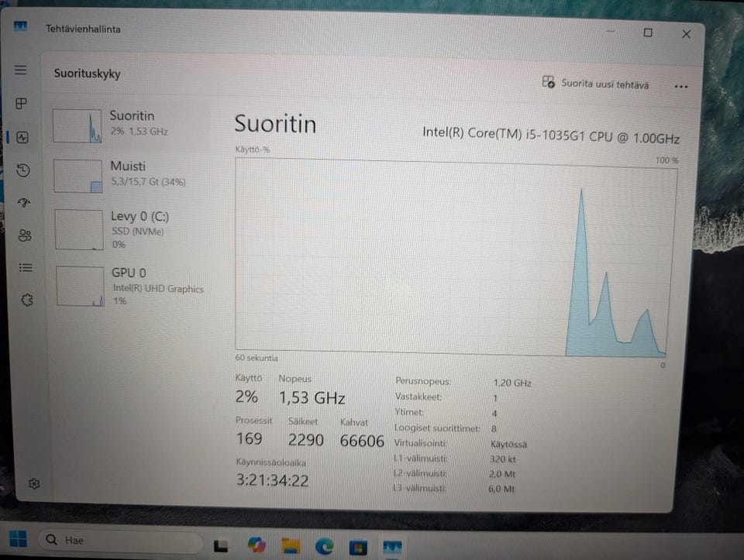
Task: Open the Processes page icon
Action: [x=22, y=103]
